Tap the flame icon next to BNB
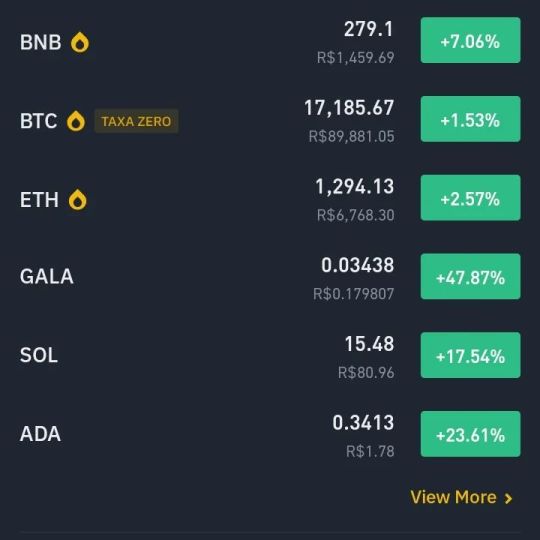The height and width of the screenshot is (540, 540). tap(80, 42)
